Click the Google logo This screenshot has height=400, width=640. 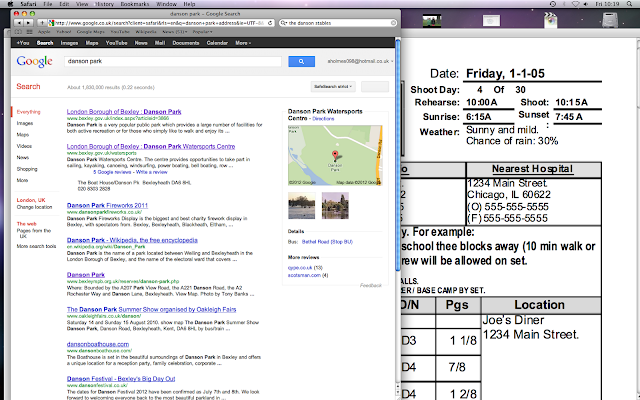click(x=34, y=62)
